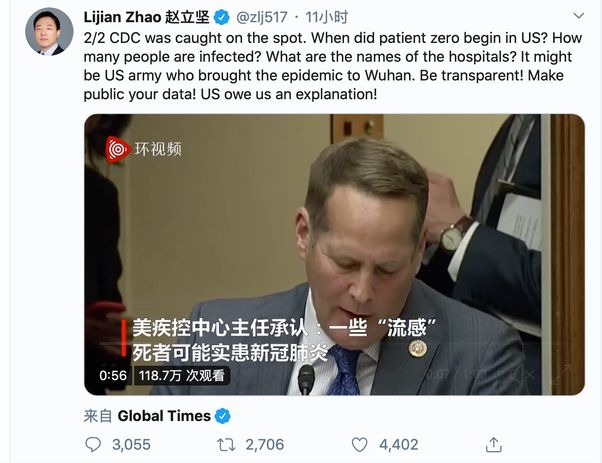Open the @zlj517 handle link
Image resolution: width=602 pixels, height=463 pixels.
point(261,17)
